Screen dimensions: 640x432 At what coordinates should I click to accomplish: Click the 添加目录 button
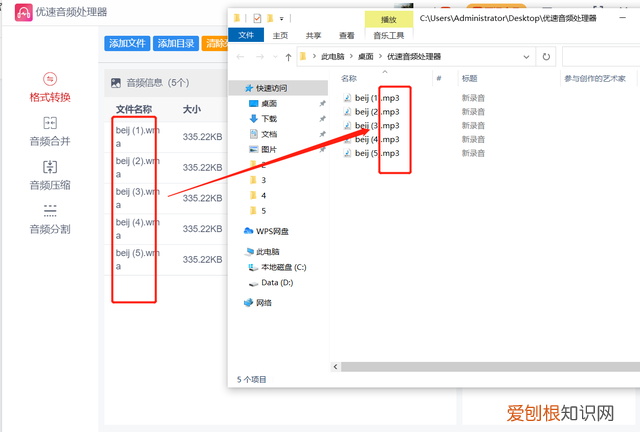coord(176,43)
